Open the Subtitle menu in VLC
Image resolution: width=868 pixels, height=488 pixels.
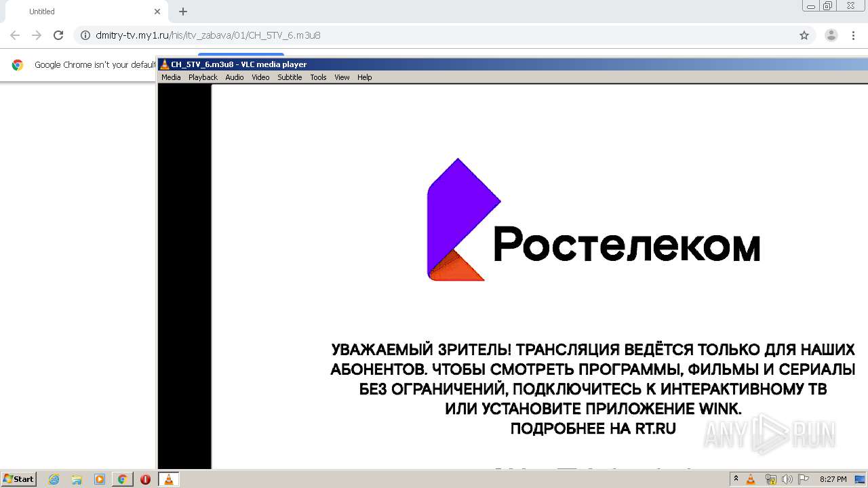(x=290, y=77)
